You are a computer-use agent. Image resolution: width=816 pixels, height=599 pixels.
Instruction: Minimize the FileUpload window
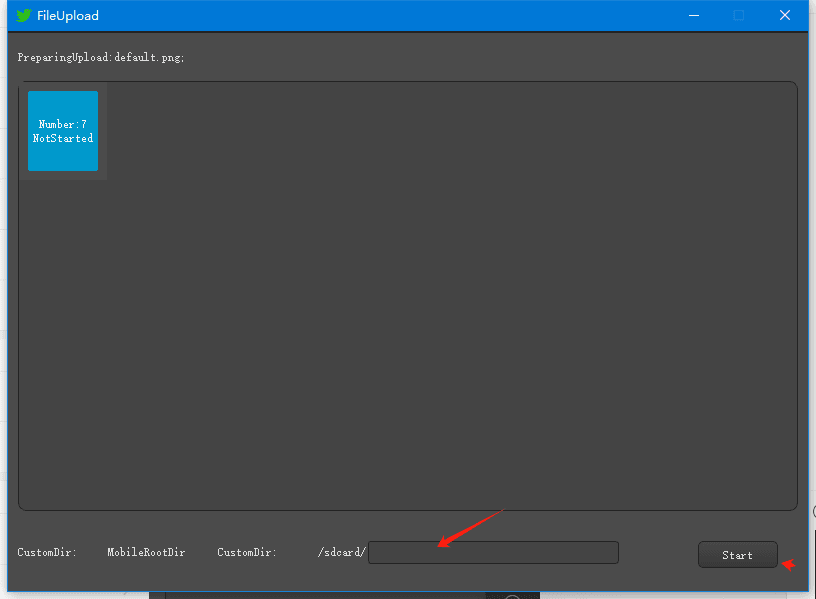pos(694,16)
